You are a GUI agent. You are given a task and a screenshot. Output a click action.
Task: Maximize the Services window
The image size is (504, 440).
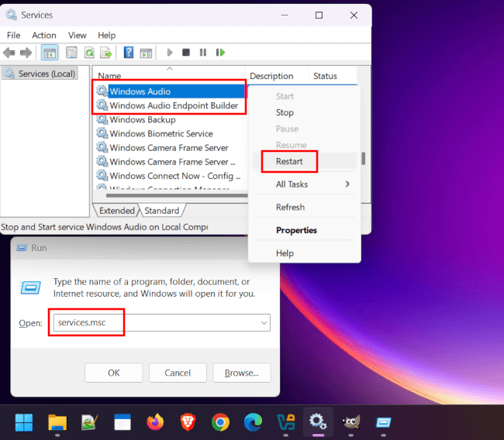tap(319, 15)
